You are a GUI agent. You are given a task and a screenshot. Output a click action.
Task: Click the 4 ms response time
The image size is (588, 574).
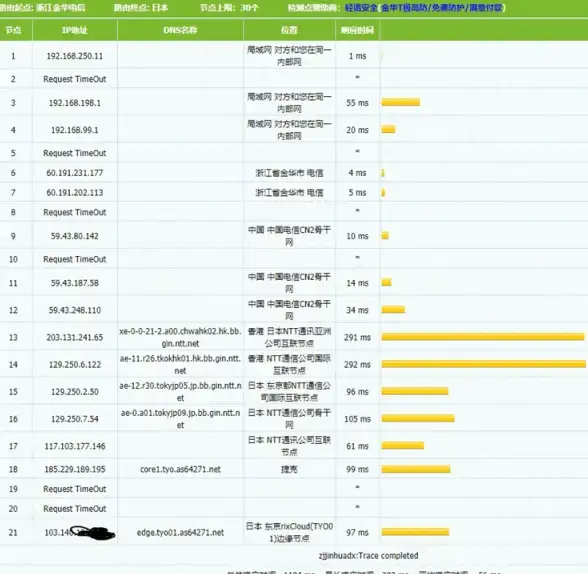tap(357, 173)
